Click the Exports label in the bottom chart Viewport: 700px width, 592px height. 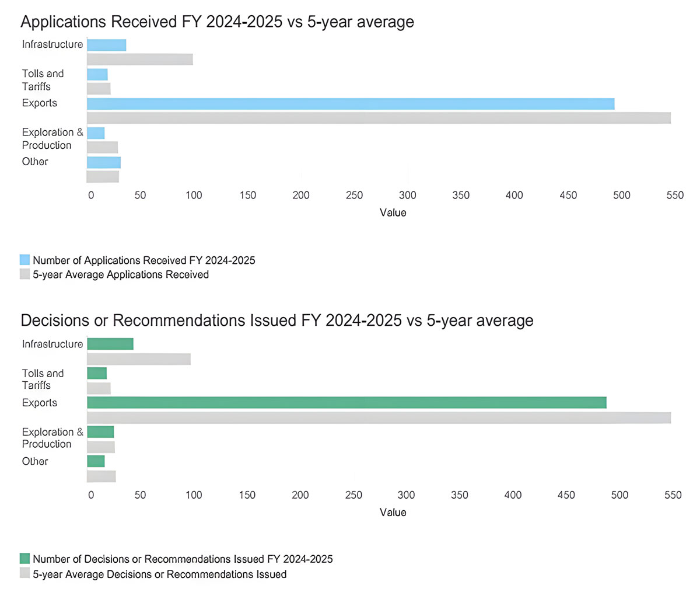coord(39,402)
